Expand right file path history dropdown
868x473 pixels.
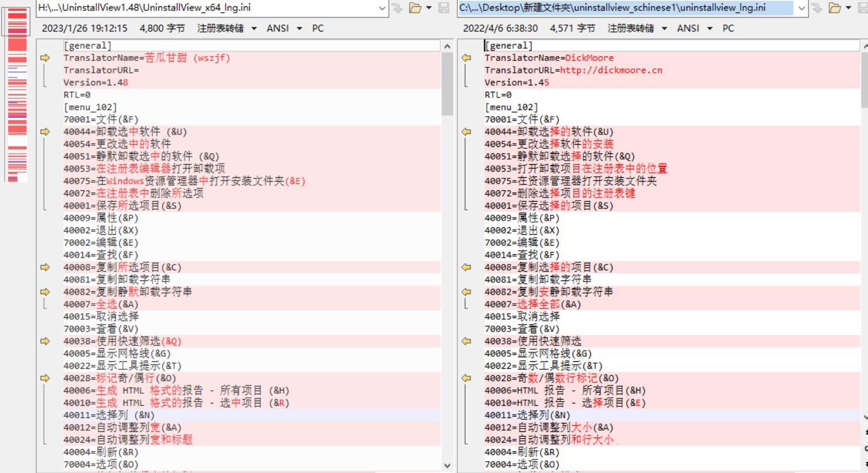pos(802,8)
